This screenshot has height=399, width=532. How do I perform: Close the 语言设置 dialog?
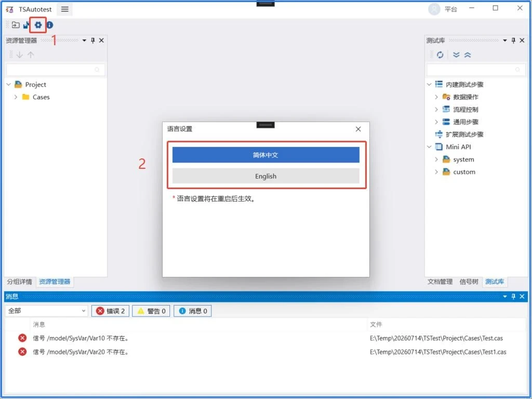358,129
